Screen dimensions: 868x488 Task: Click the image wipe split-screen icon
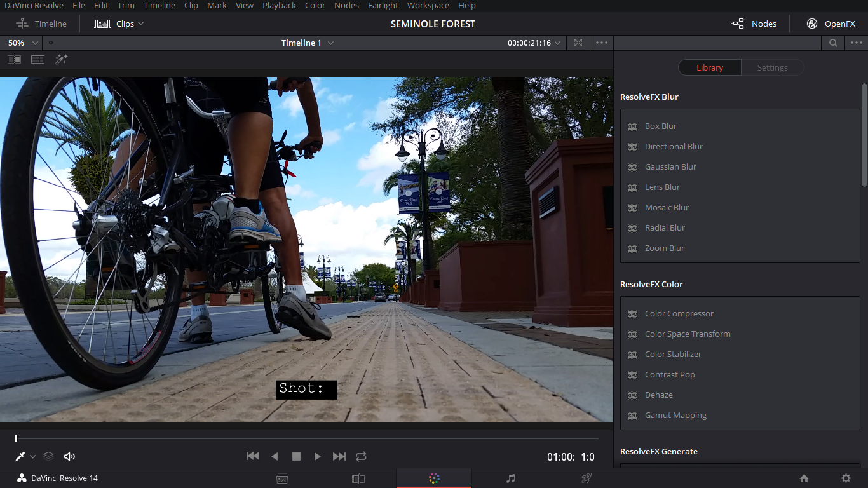(x=14, y=59)
